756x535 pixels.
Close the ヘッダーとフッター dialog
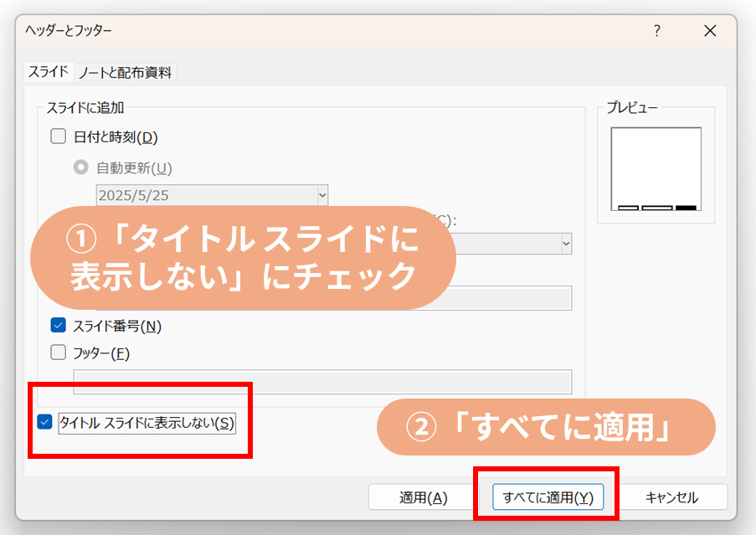point(710,31)
